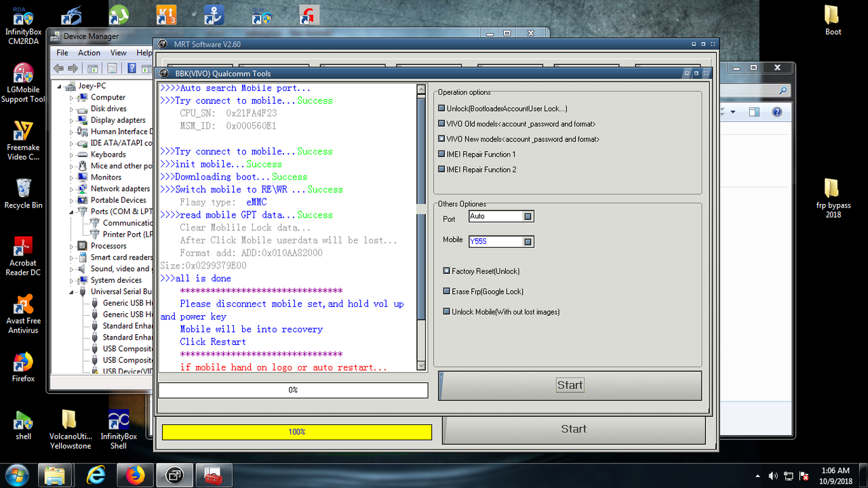This screenshot has height=488, width=868.
Task: Click the log panel vertical scrollbar
Action: pos(422,228)
